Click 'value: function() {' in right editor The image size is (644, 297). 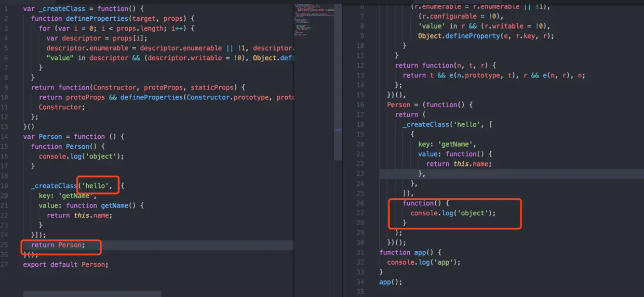click(x=454, y=154)
